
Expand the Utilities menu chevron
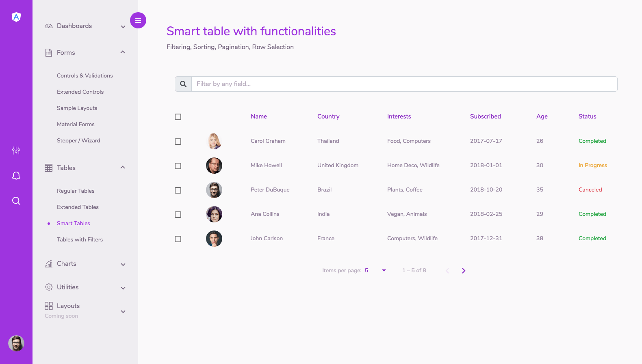click(123, 288)
